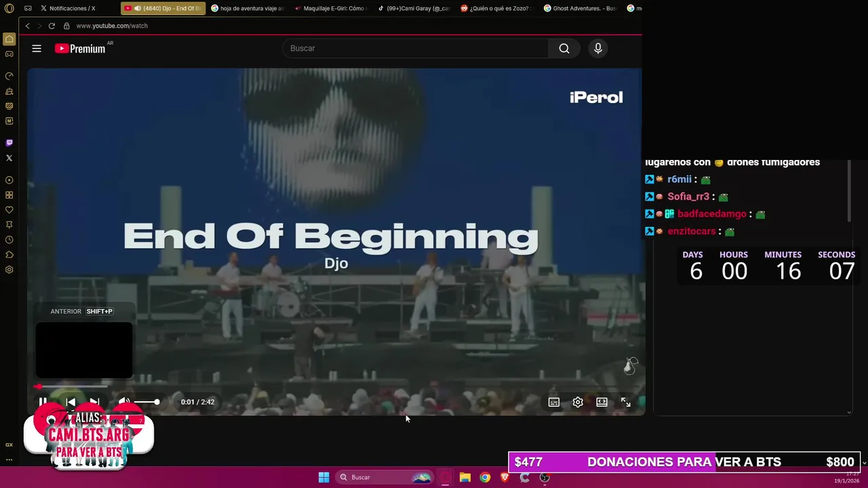Mute the video player volume
The height and width of the screenshot is (488, 868).
click(124, 402)
